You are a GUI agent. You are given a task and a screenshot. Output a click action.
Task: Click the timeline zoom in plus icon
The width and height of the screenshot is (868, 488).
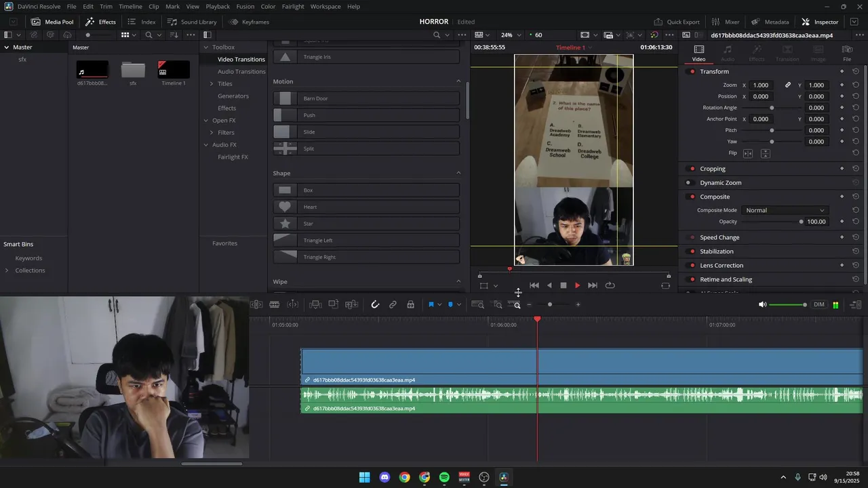pyautogui.click(x=578, y=305)
